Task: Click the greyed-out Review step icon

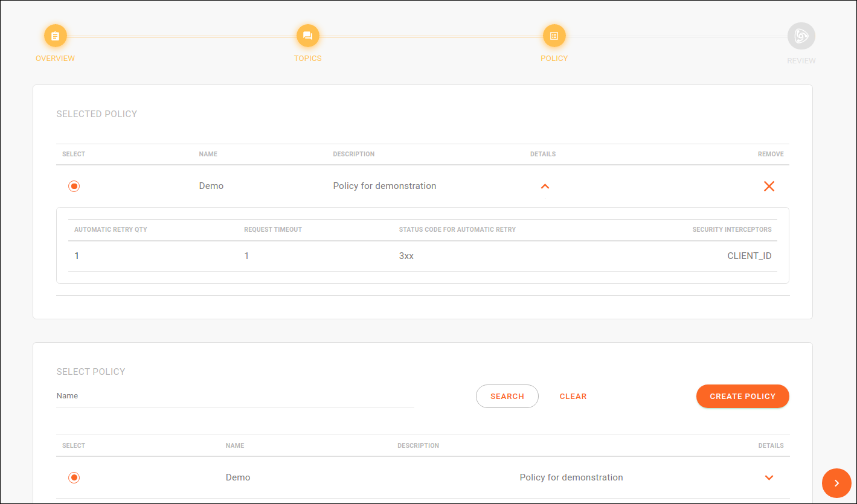Action: [801, 36]
